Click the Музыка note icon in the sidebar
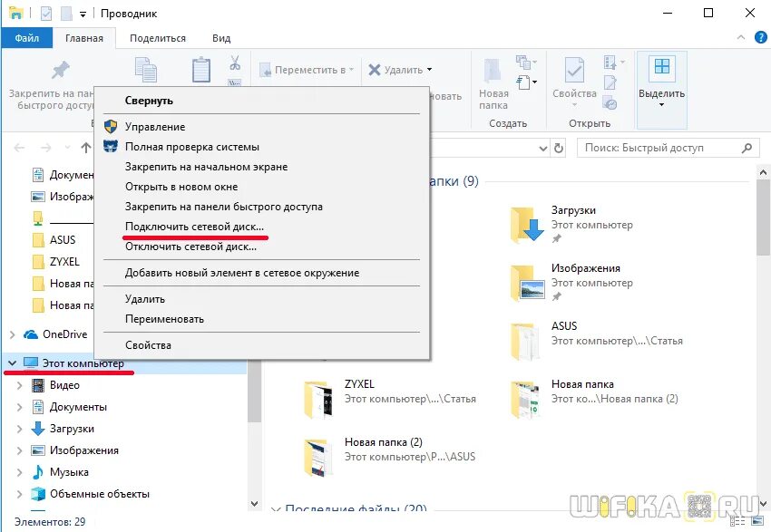 (38, 471)
